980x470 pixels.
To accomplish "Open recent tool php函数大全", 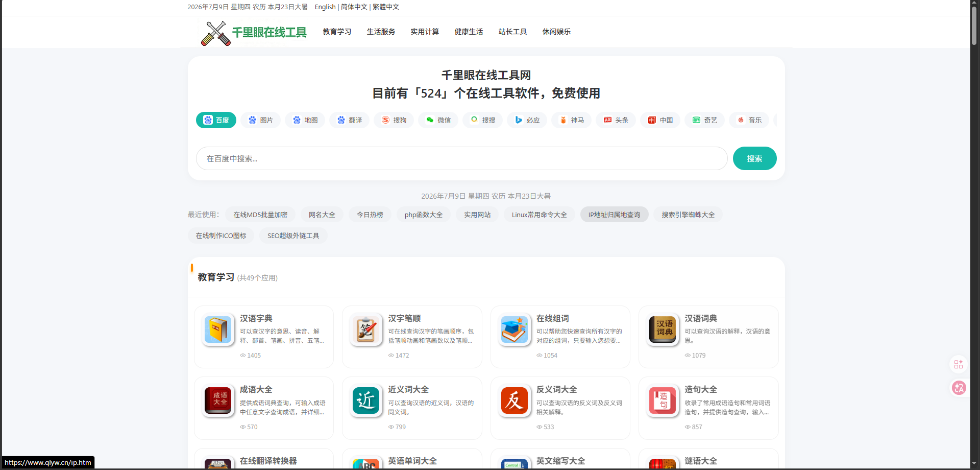I will coord(424,215).
